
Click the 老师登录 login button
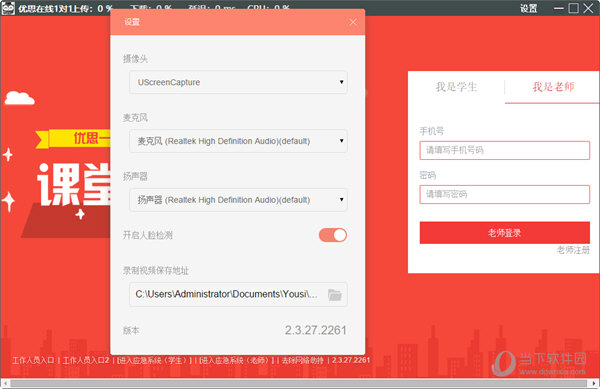coord(504,233)
